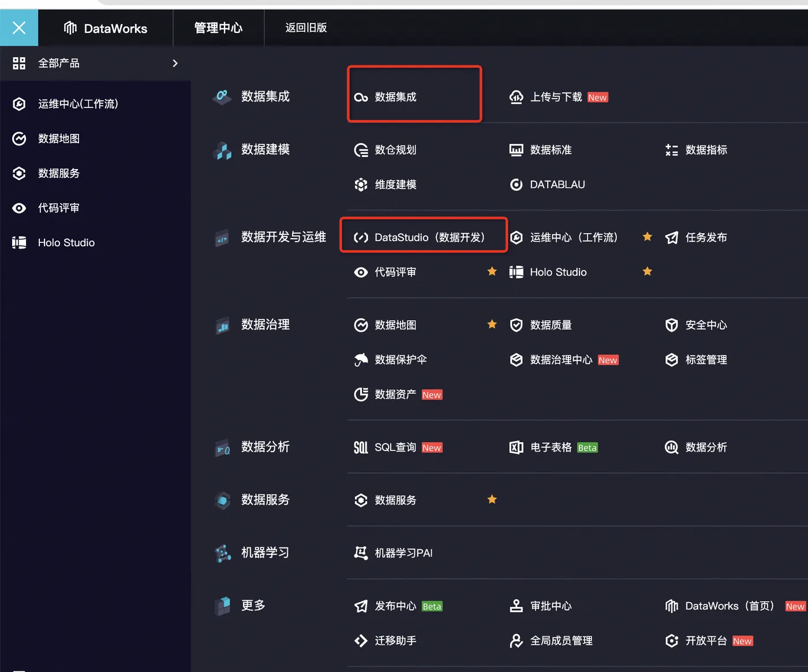Close the product menu with X icon
Viewport: 808px width, 672px height.
18,28
